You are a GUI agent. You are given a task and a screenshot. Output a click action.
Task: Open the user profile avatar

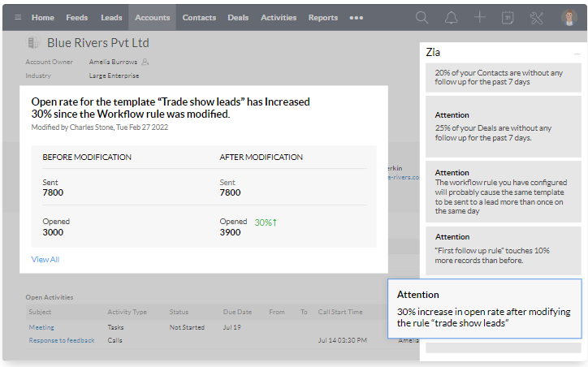569,18
